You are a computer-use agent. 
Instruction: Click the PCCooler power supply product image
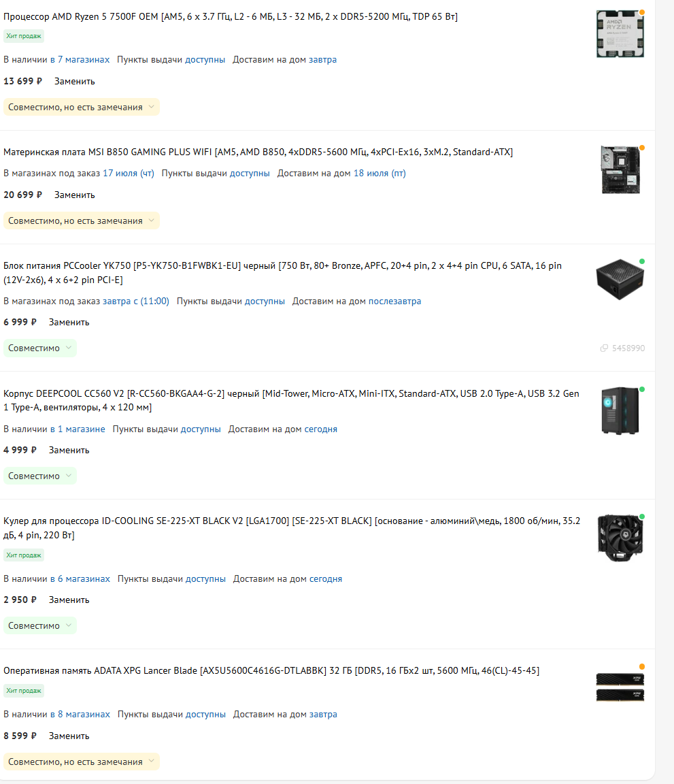(620, 279)
